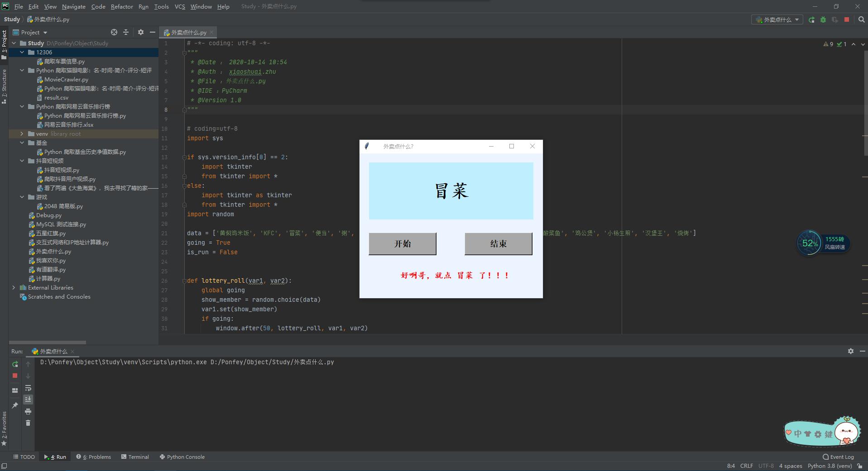Screen dimensions: 868x471
Task: Click the Run button in top toolbar
Action: pyautogui.click(x=811, y=19)
